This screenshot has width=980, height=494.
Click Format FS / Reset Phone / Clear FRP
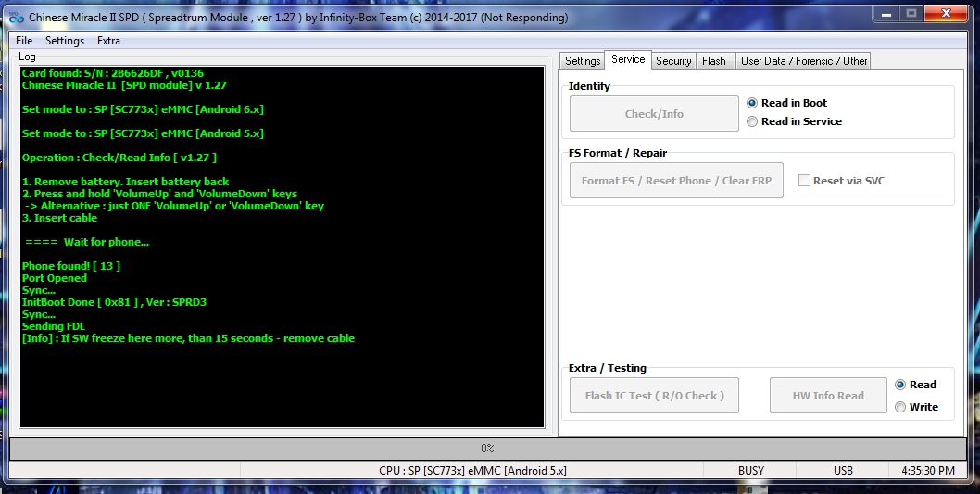[x=676, y=181]
